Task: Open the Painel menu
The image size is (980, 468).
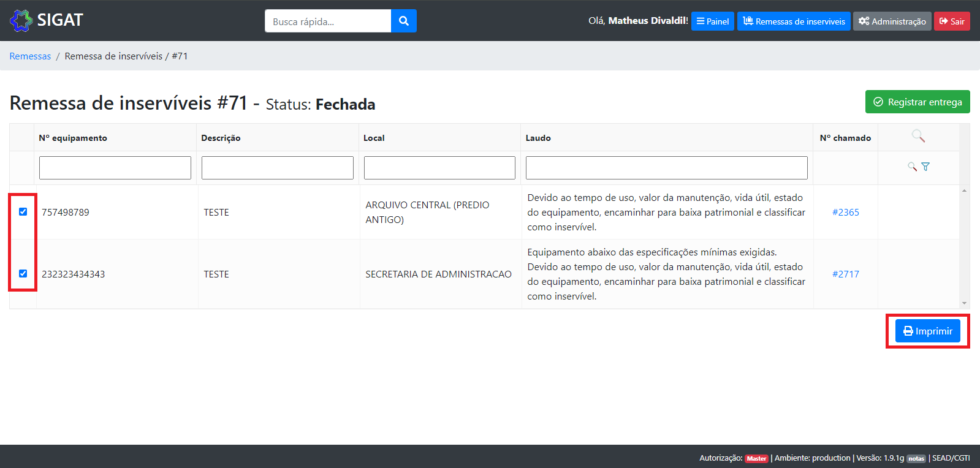Action: pyautogui.click(x=712, y=21)
